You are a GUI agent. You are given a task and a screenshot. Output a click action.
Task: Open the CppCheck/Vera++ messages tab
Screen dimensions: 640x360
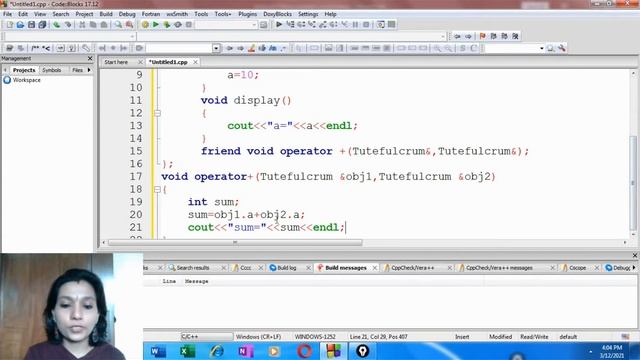coord(499,268)
